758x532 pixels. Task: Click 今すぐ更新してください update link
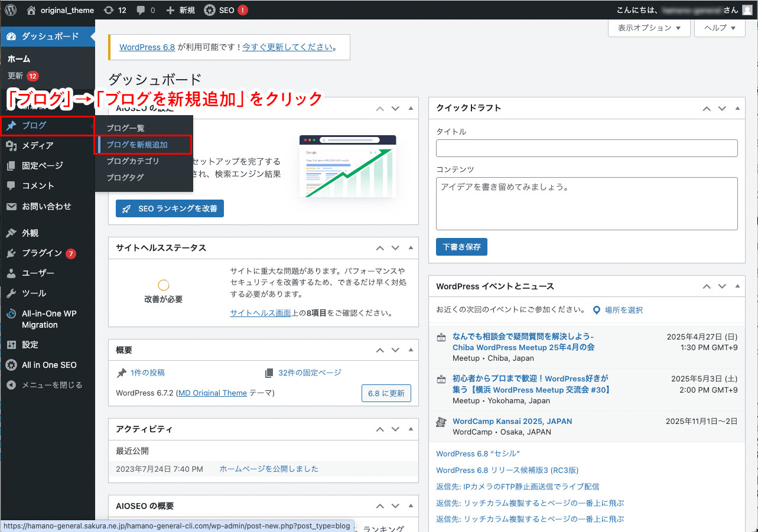[x=287, y=47]
